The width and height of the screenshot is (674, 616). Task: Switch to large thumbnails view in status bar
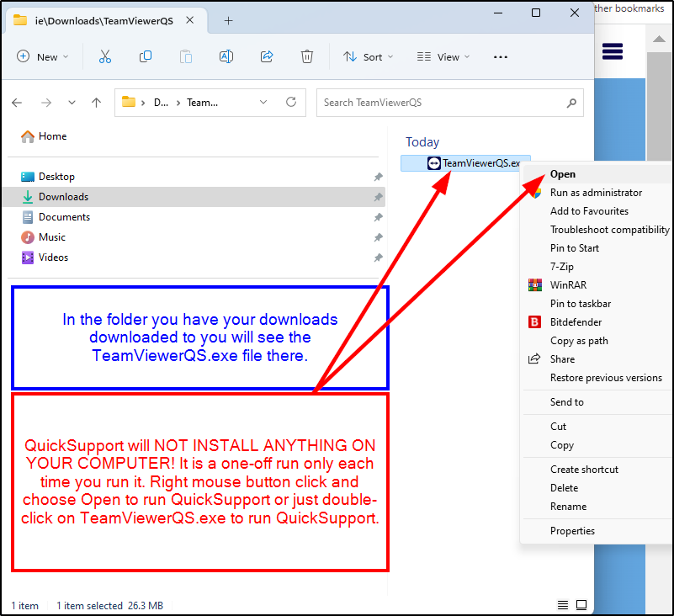(x=581, y=605)
